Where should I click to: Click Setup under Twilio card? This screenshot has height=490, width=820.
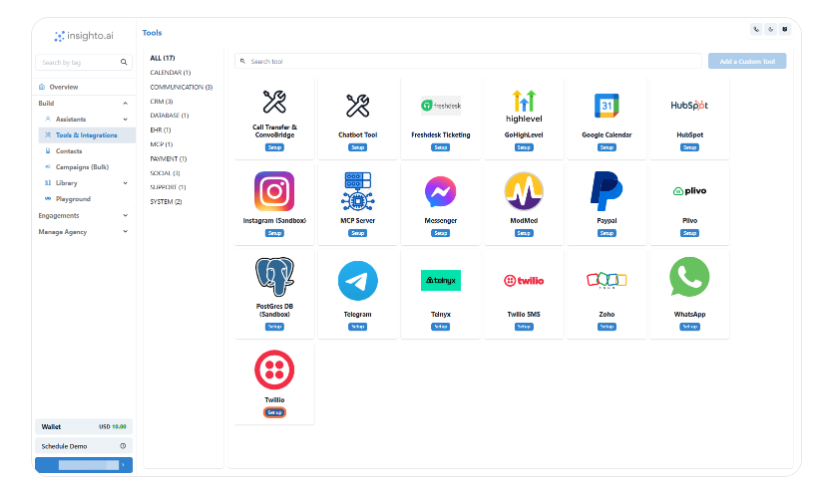[274, 413]
